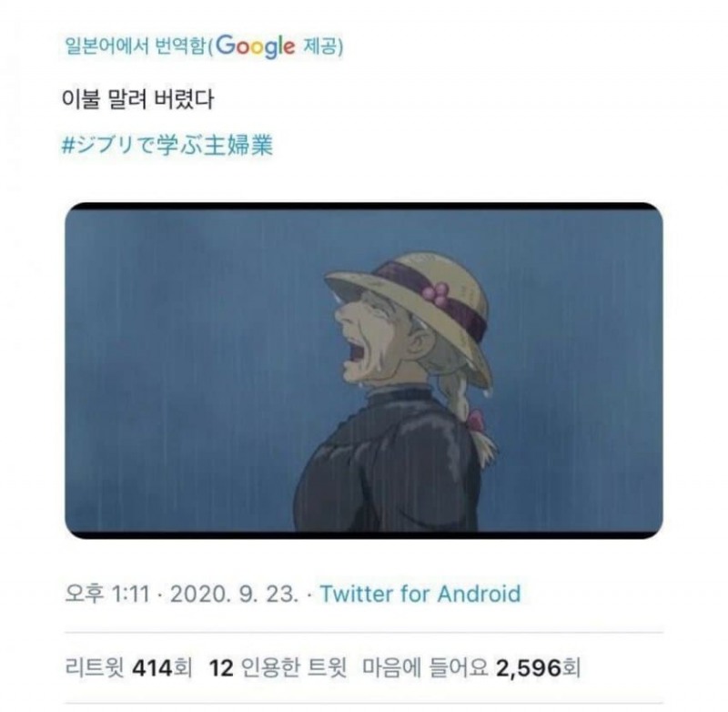Click the tweet date 2020. 9. 23.
This screenshot has height=712, width=728.
pos(235,594)
